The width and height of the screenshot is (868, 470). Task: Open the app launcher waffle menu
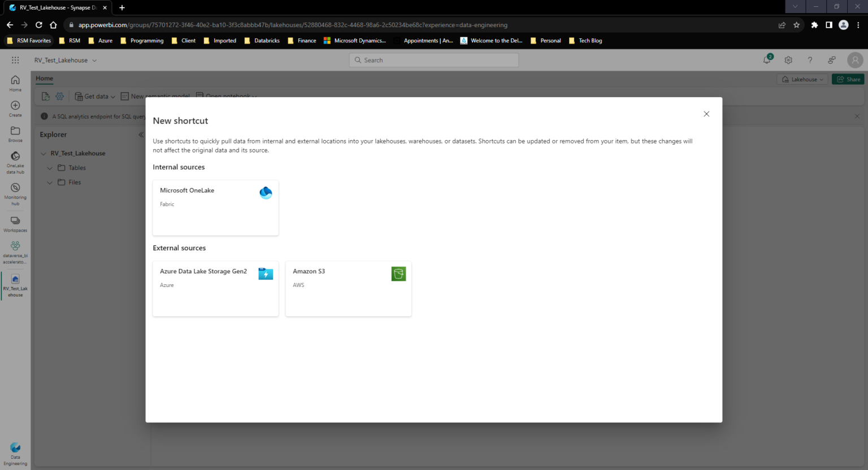15,60
